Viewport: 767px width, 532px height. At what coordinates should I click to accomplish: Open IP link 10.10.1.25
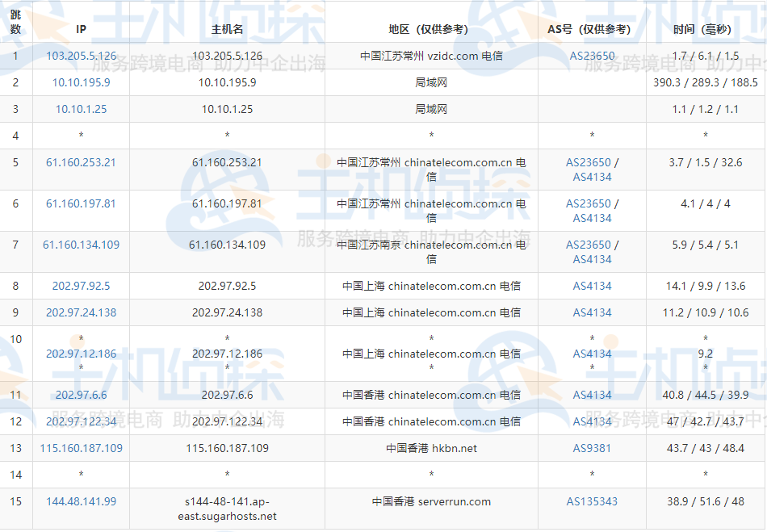(x=82, y=109)
